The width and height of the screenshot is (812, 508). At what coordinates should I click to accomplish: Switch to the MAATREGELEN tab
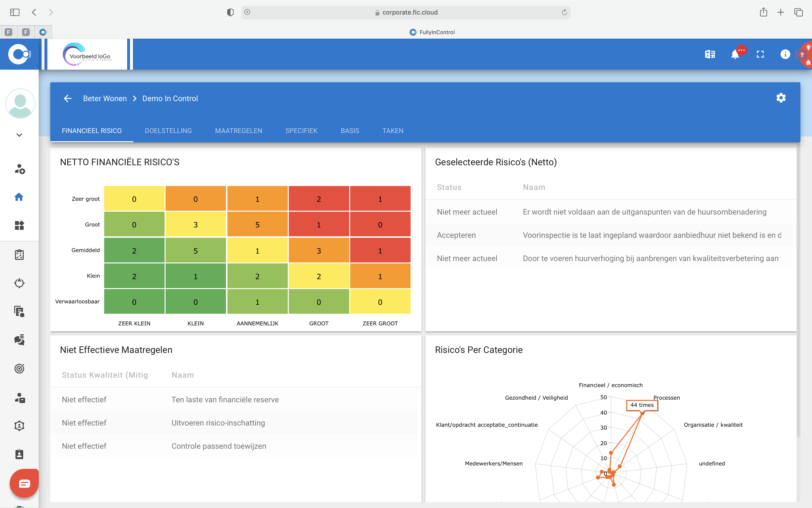pos(239,131)
